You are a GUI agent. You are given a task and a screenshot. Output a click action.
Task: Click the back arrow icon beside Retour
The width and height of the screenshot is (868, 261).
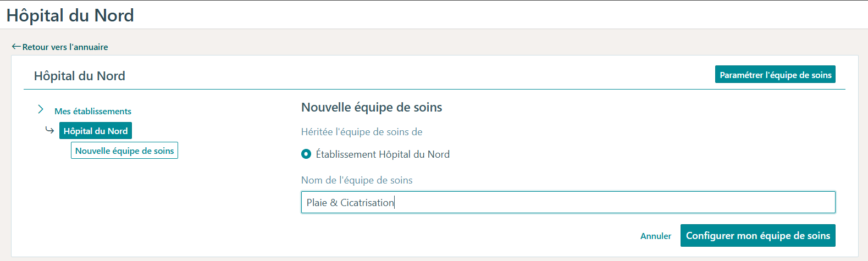[16, 47]
